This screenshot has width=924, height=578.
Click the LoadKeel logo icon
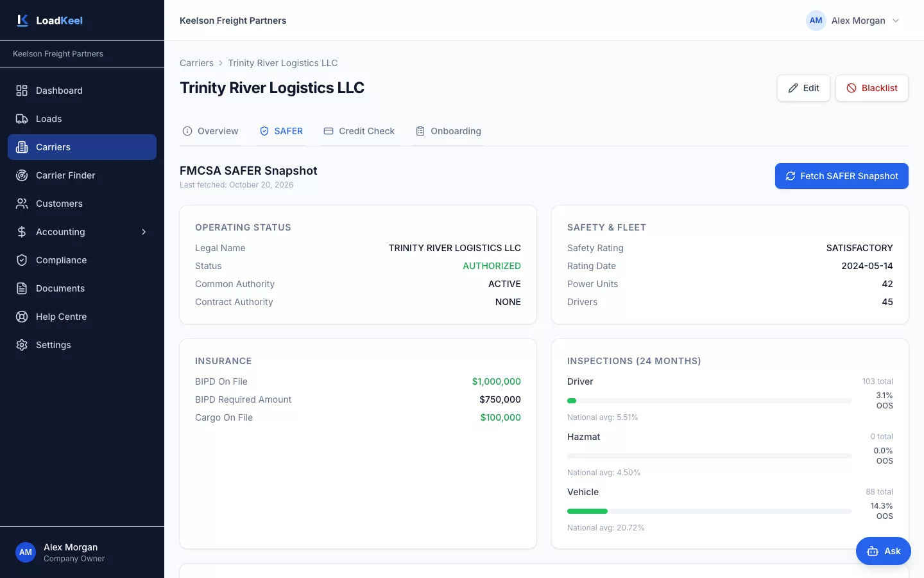[x=22, y=21]
